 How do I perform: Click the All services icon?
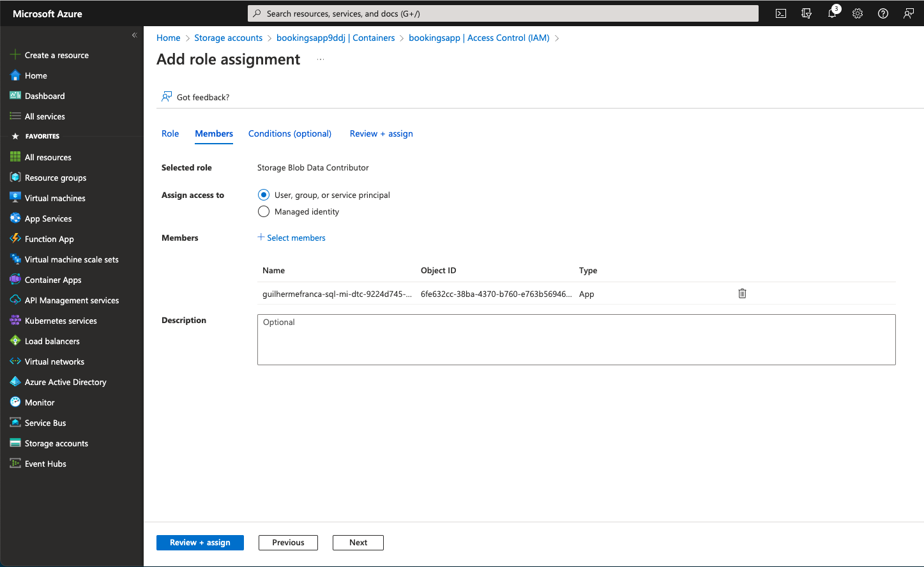click(15, 116)
